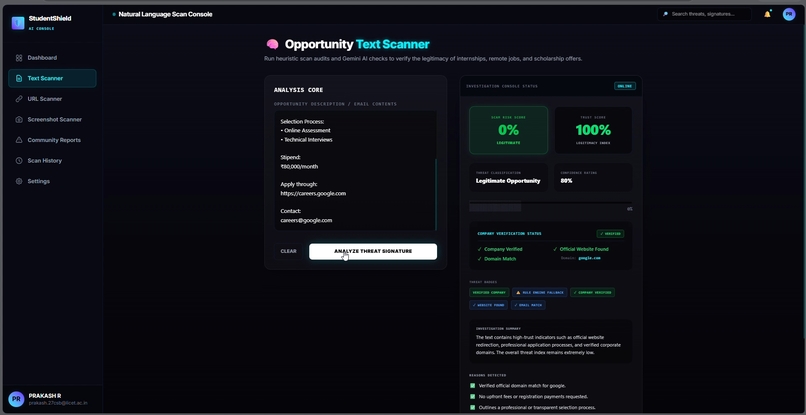
Task: Click the opportunity description text area scrollbar
Action: (435, 194)
